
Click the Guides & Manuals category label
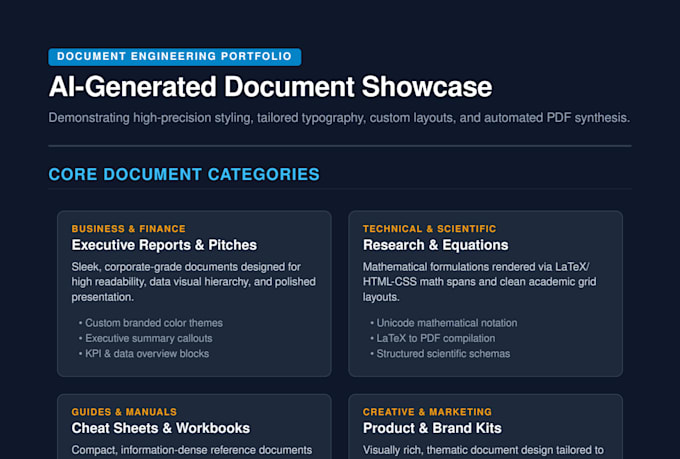click(x=124, y=412)
